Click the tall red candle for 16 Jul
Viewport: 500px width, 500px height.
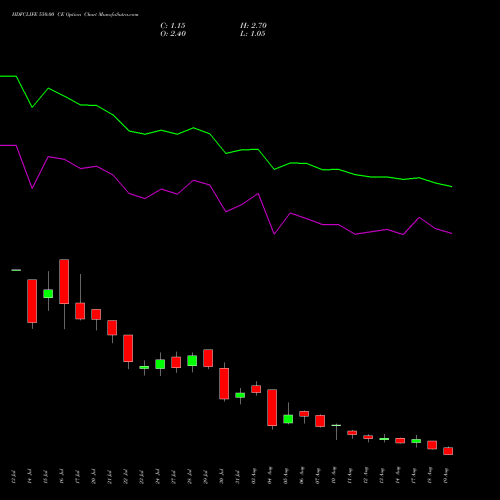[64, 281]
